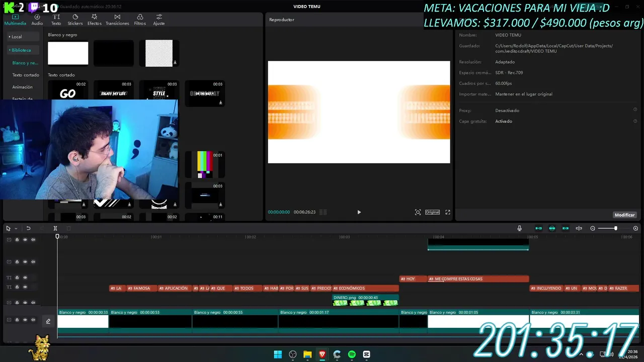The width and height of the screenshot is (644, 362).
Task: Mute the topmost overlay track
Action: 33,240
